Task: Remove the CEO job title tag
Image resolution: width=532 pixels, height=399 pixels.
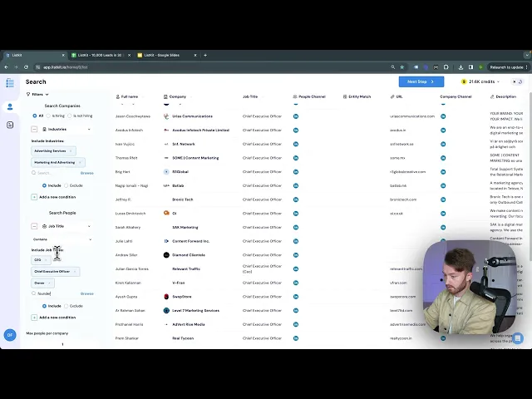Action: click(x=46, y=260)
